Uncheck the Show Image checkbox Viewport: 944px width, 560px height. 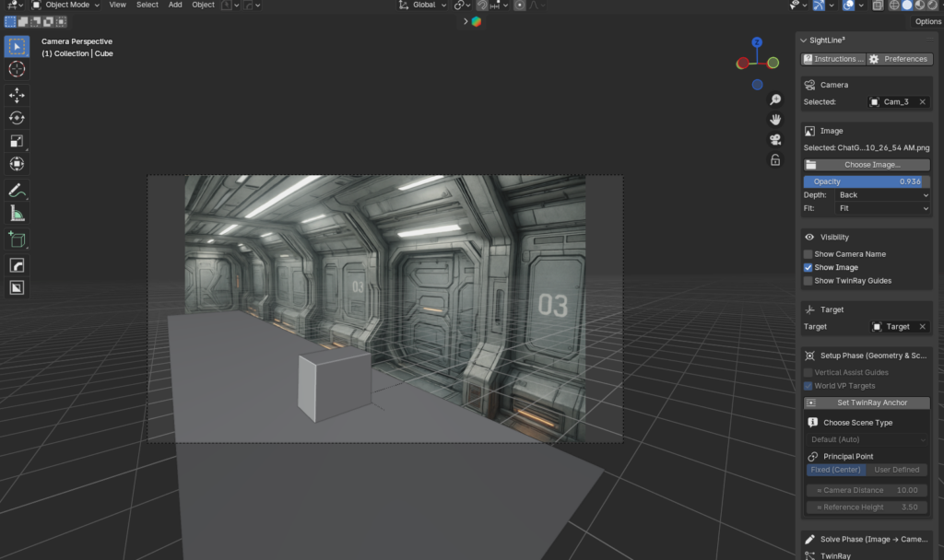808,267
